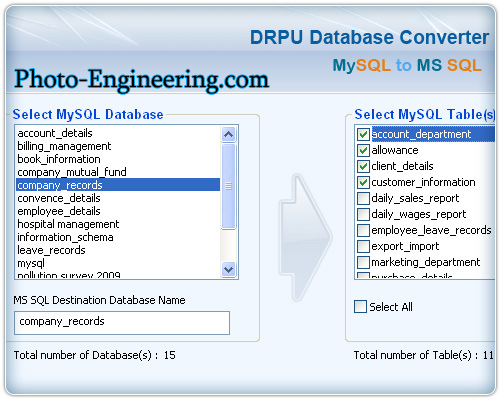Image resolution: width=500 pixels, height=400 pixels.
Task: Select the highlighted company_records database
Action: click(118, 185)
